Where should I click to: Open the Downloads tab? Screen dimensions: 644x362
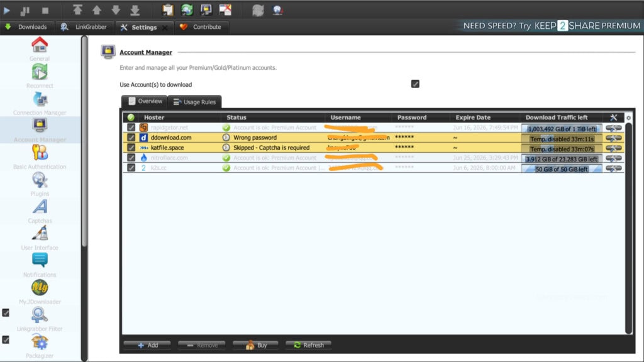click(x=26, y=27)
